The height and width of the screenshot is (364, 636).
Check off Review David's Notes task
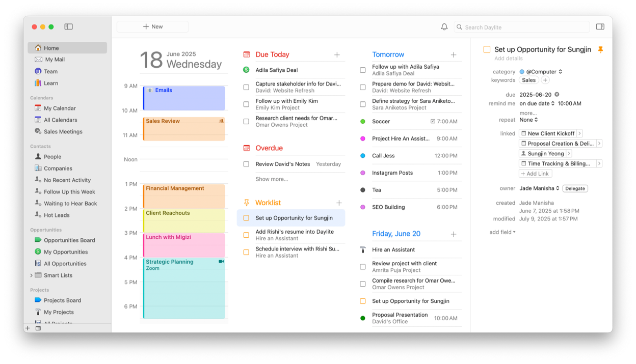point(246,164)
